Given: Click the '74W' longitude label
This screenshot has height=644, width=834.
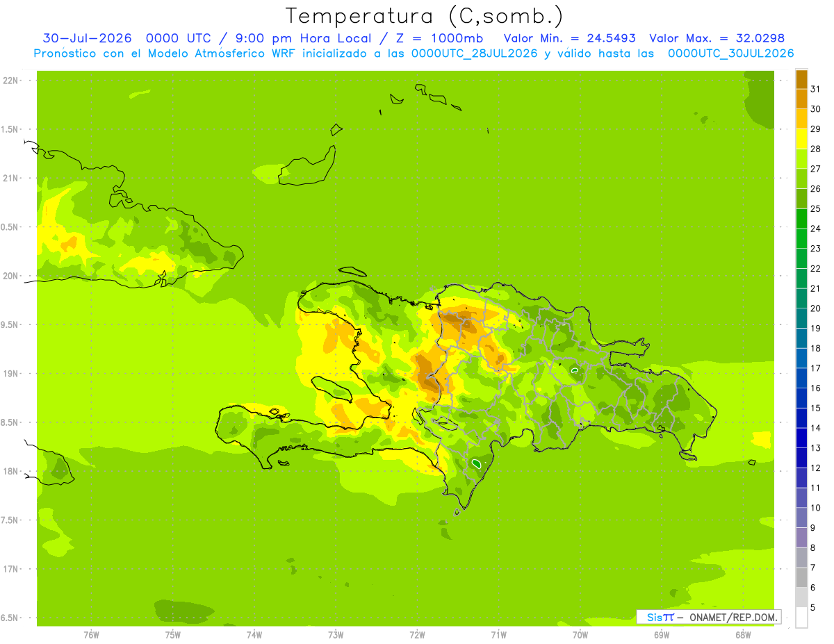Looking at the screenshot, I should point(254,635).
